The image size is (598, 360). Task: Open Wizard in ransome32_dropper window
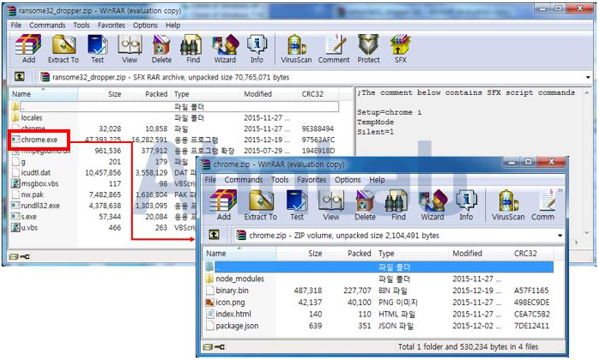(x=225, y=49)
